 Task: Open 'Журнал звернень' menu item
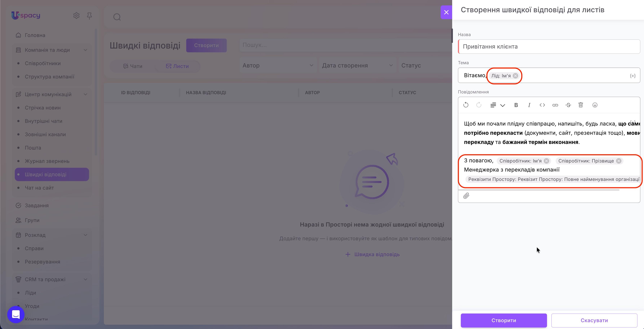(47, 161)
